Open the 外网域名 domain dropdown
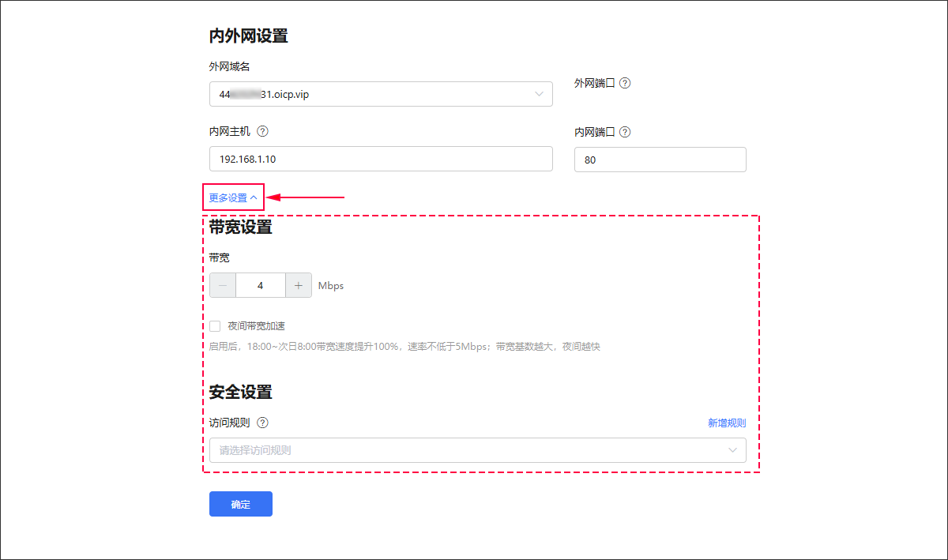 [371, 94]
